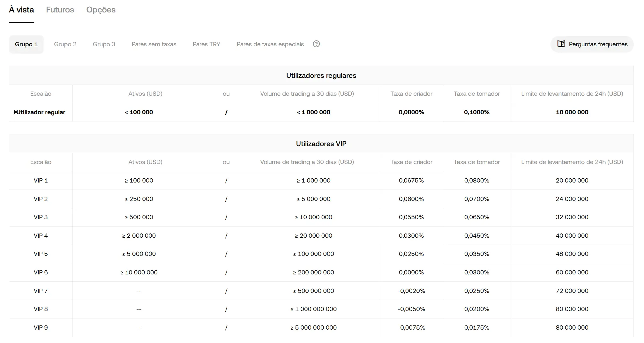This screenshot has width=644, height=343.
Task: Select the À vista tab
Action: pos(21,10)
